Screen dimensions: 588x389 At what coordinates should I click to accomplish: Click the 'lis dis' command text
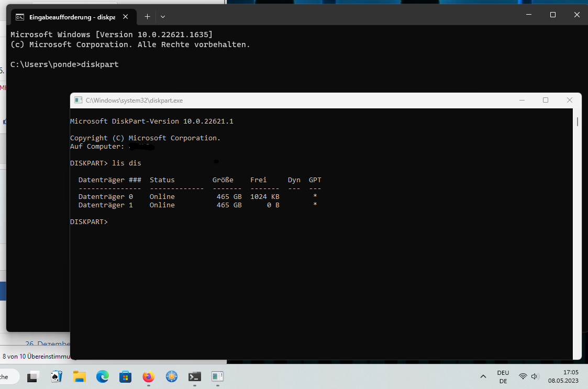[x=127, y=163]
